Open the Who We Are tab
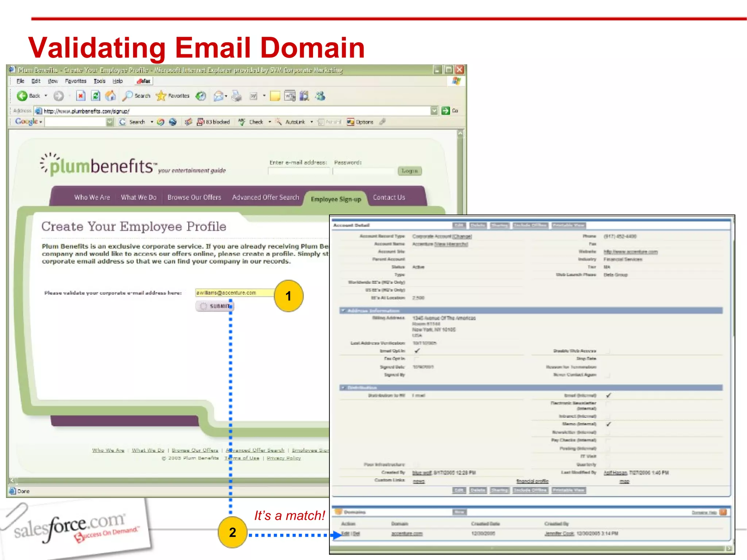The width and height of the screenshot is (747, 560). click(x=92, y=197)
